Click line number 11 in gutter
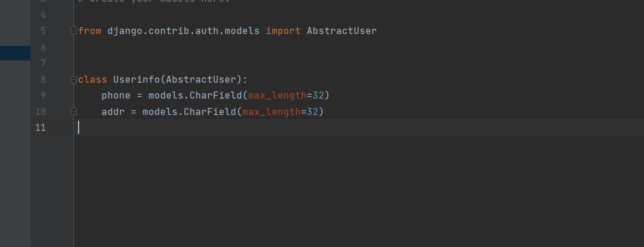 click(x=40, y=127)
